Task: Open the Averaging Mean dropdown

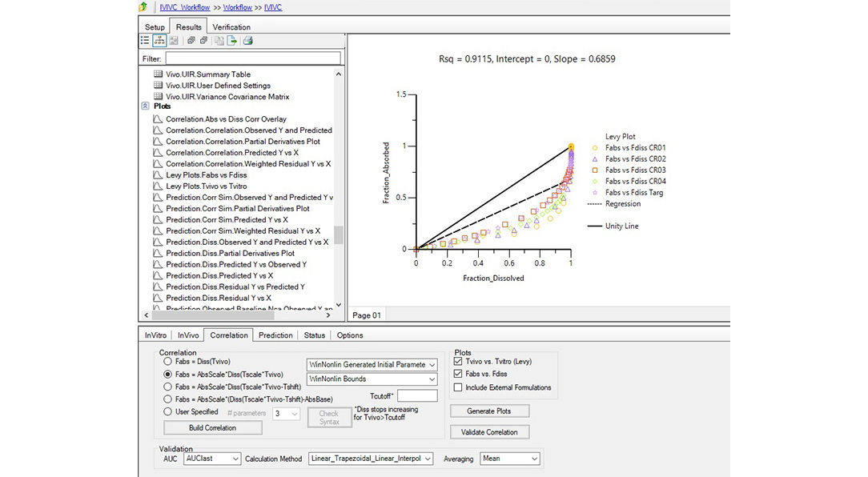Action: 510,459
